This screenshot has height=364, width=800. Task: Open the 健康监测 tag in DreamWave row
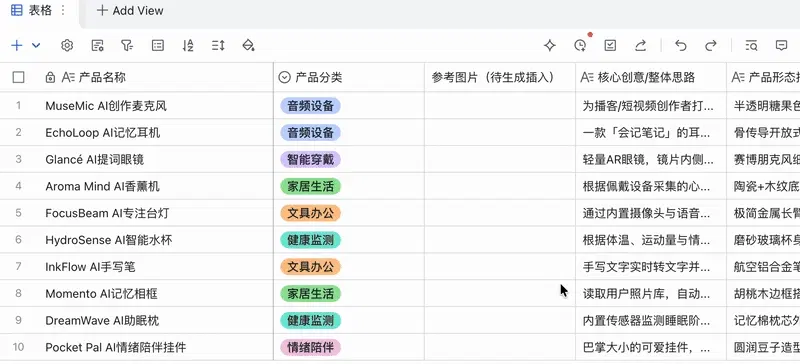click(310, 321)
